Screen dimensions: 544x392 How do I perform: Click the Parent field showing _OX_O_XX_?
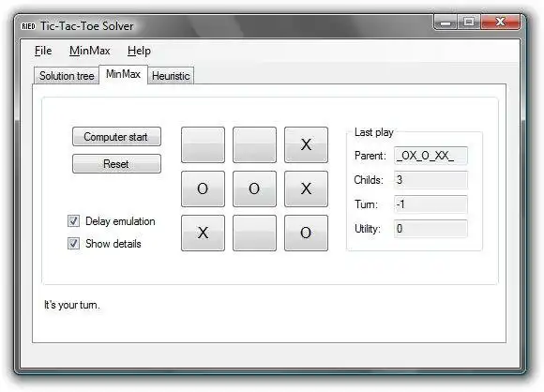point(431,156)
